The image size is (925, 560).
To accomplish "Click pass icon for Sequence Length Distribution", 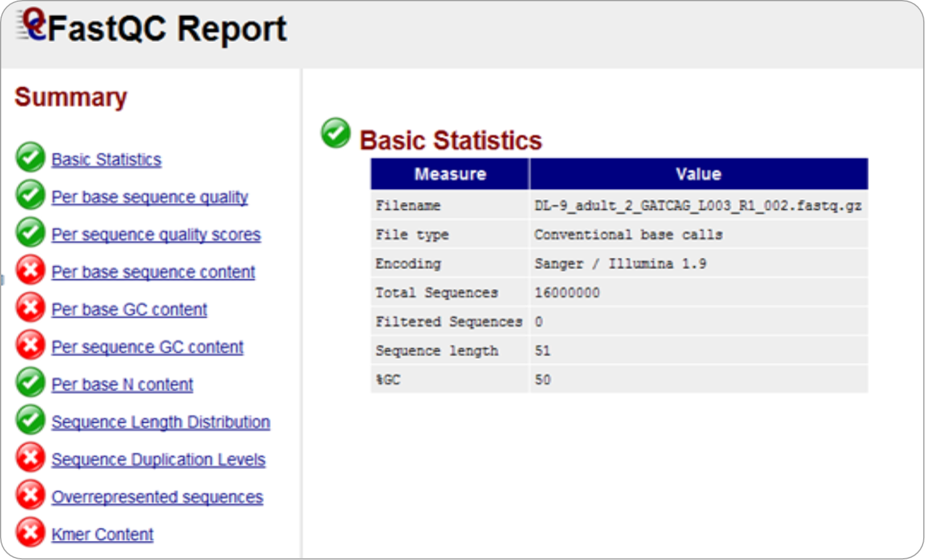I will tap(31, 420).
